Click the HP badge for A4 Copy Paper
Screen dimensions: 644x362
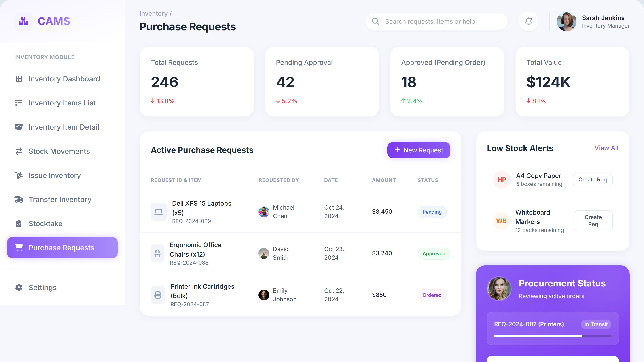[502, 180]
